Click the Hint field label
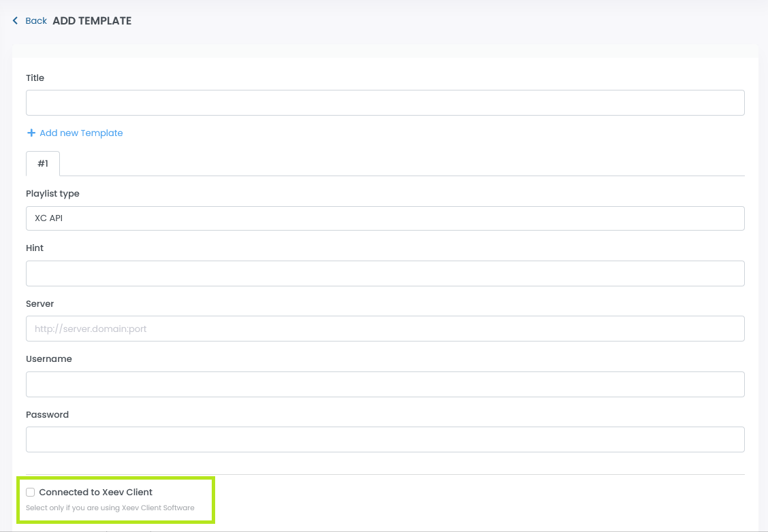The image size is (768, 532). pos(35,248)
